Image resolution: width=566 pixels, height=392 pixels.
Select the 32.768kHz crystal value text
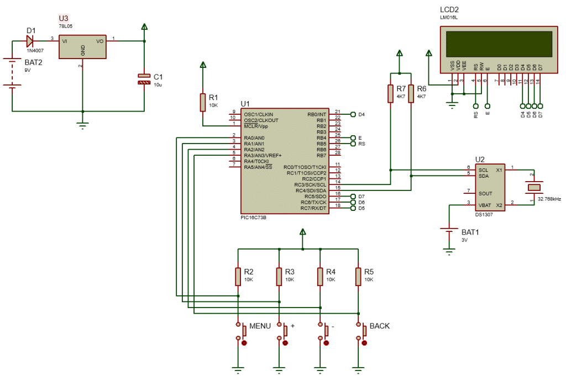pos(549,199)
